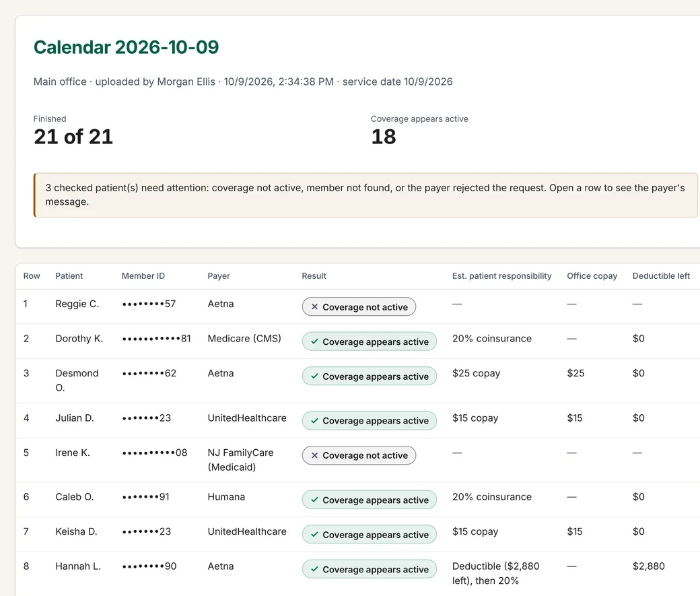This screenshot has height=596, width=700.
Task: Click Coverage not active badge for Reggie C.
Action: pos(359,307)
